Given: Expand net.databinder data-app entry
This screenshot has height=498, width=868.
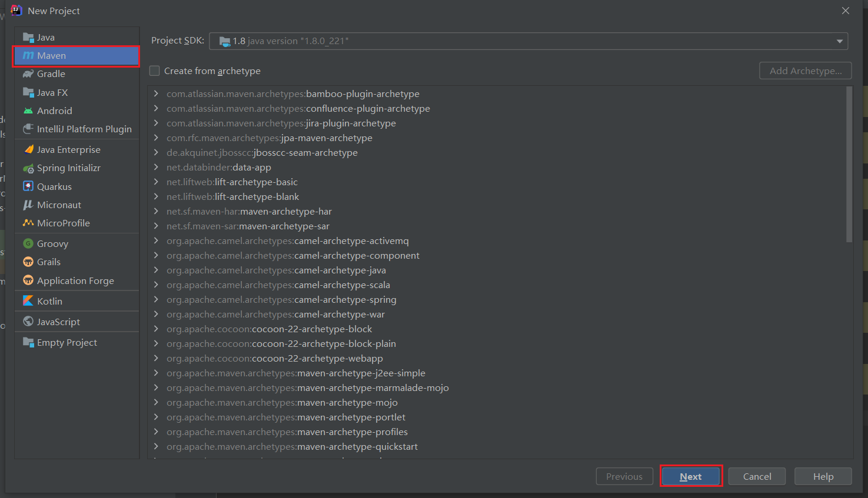Looking at the screenshot, I should [156, 167].
